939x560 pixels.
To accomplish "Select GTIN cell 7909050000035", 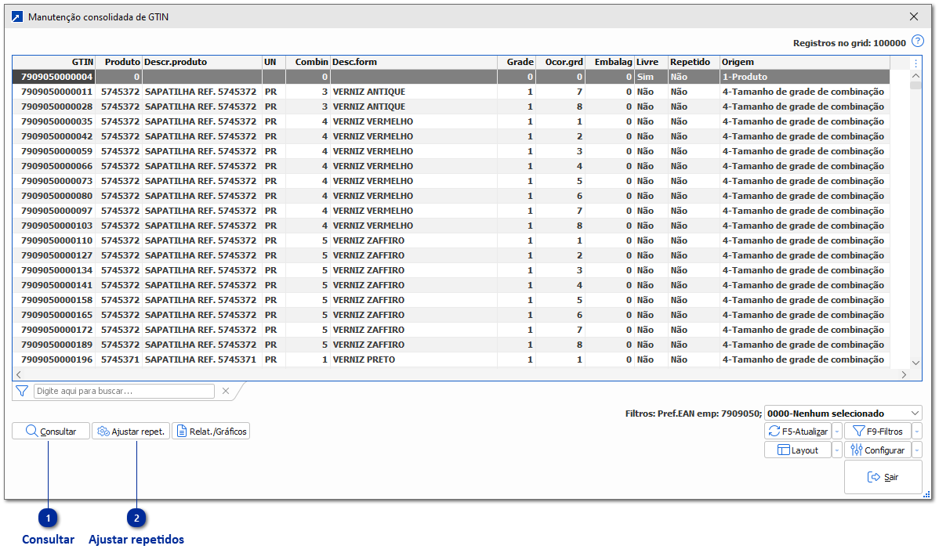I will click(x=54, y=121).
